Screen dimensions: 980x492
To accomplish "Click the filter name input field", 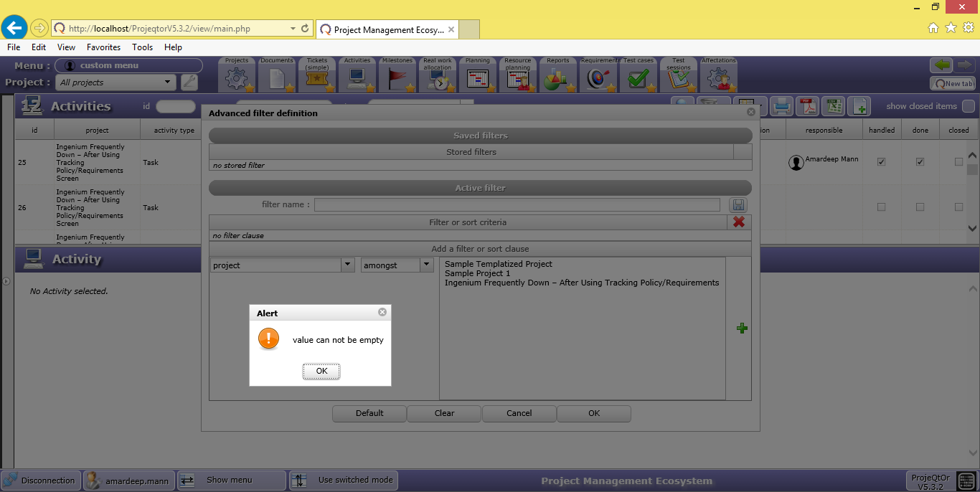I will click(517, 205).
